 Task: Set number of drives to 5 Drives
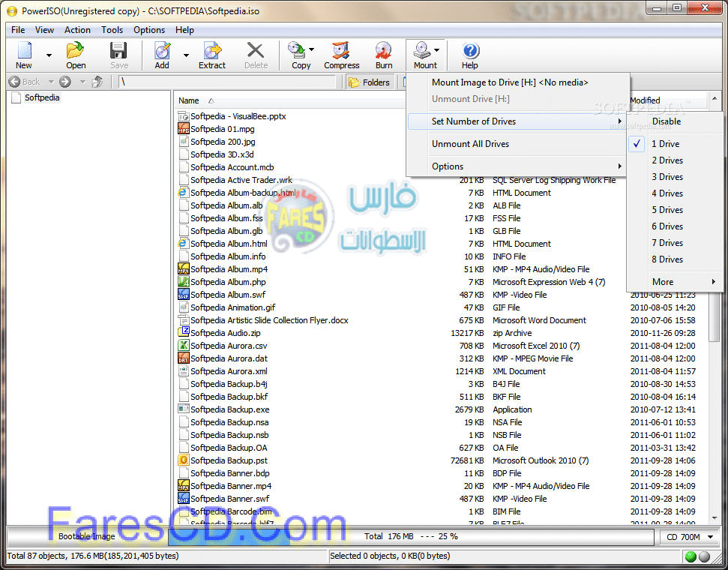pyautogui.click(x=675, y=210)
